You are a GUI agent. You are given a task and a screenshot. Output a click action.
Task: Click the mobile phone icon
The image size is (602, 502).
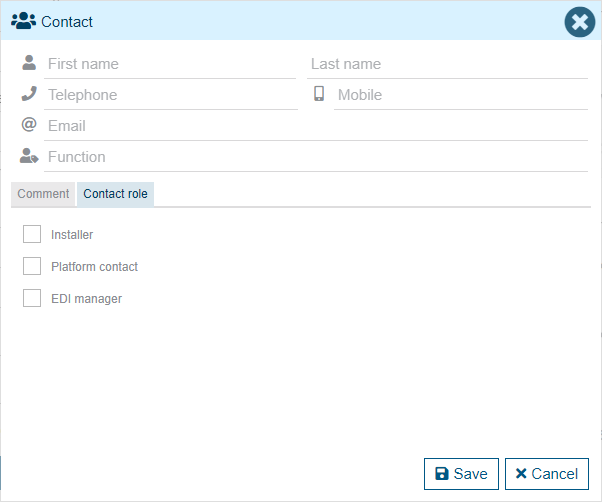(319, 94)
